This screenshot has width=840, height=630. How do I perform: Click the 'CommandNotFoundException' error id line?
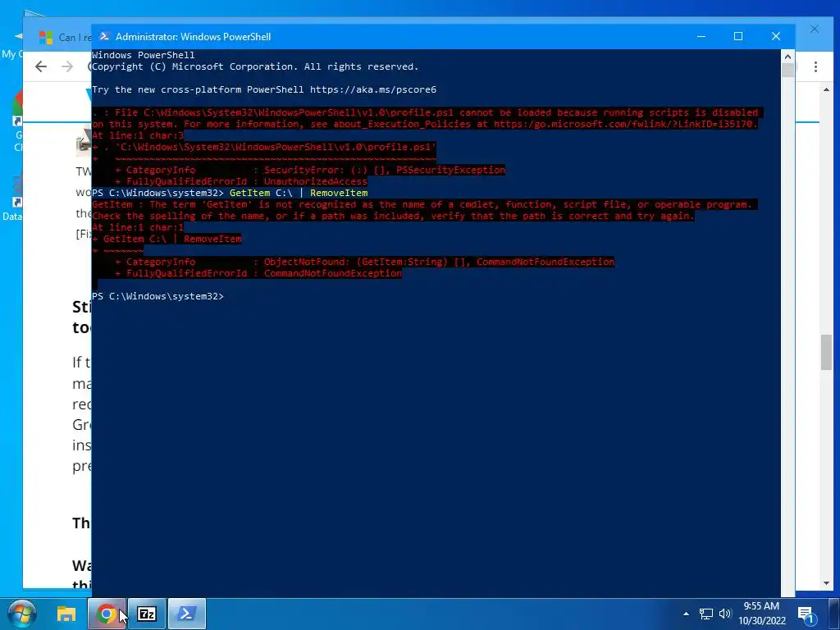coord(258,273)
